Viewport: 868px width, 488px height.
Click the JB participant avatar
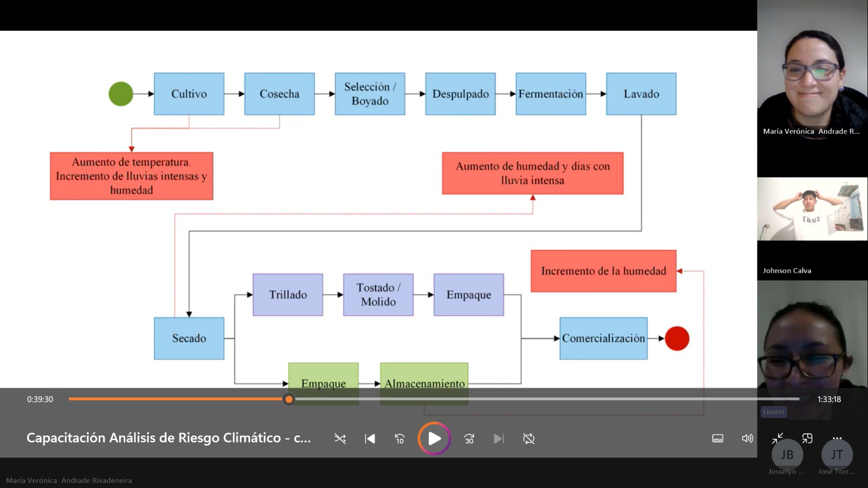click(x=787, y=455)
